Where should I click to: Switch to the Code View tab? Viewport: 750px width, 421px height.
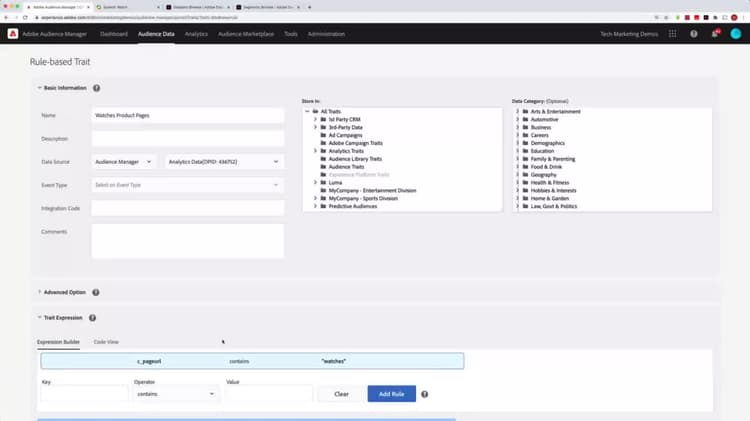point(106,342)
